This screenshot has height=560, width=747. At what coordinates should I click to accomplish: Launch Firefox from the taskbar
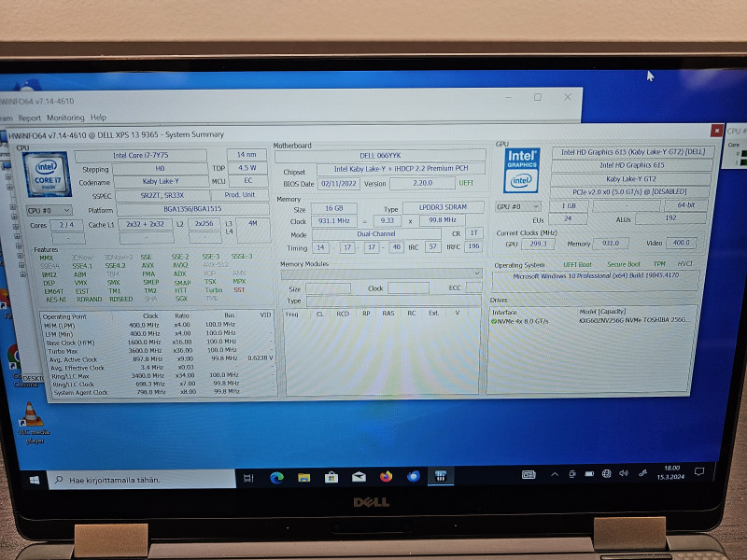pyautogui.click(x=386, y=476)
